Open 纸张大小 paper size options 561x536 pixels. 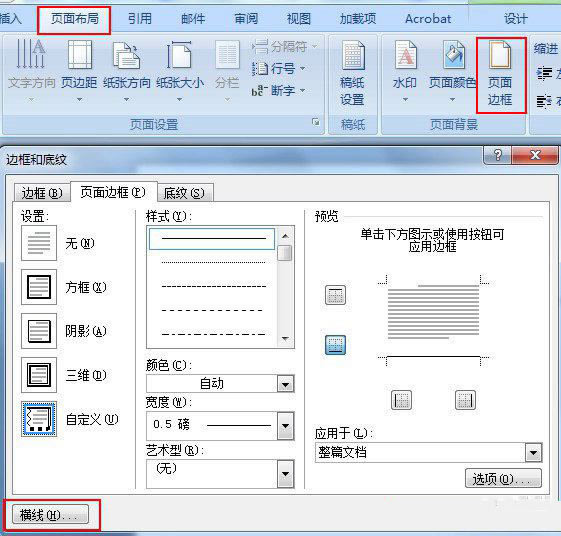[180, 71]
